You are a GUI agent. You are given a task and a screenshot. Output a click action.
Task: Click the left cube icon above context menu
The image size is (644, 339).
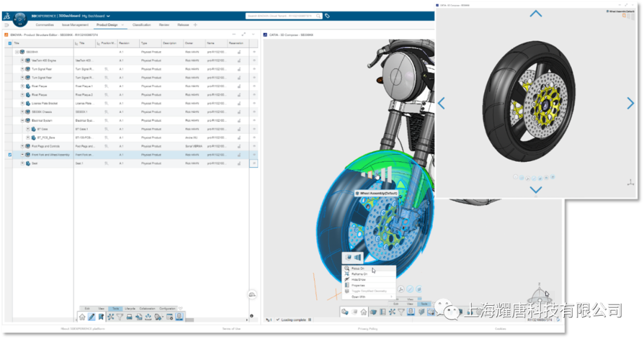[348, 257]
